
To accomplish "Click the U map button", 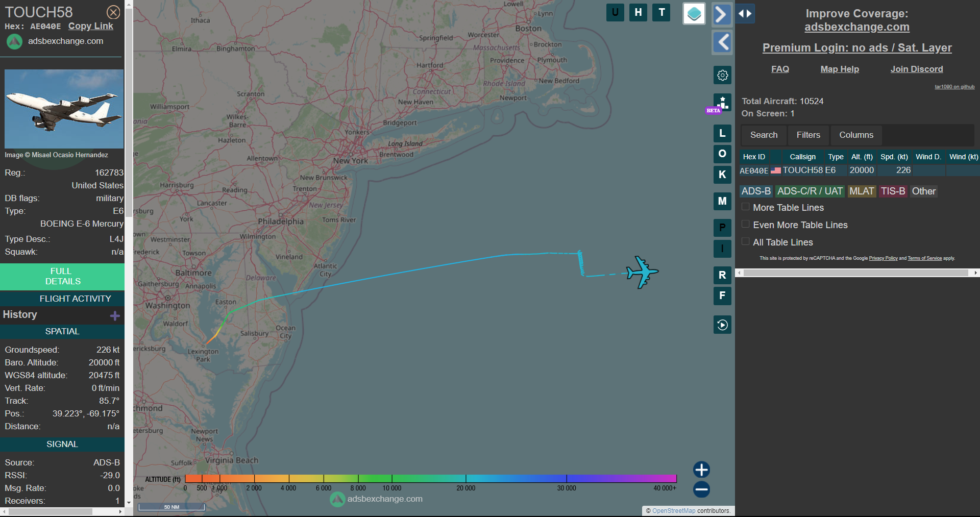I will pos(615,12).
